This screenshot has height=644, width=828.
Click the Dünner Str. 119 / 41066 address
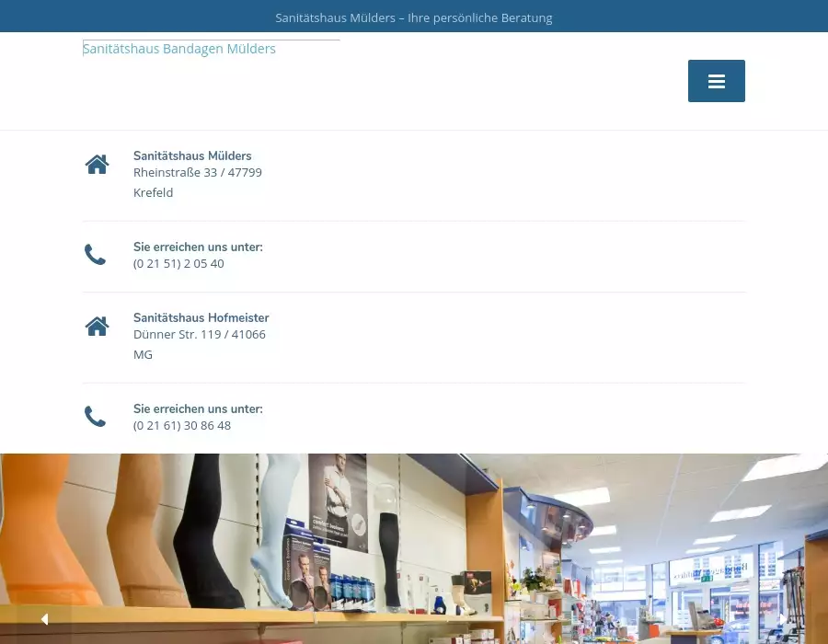[200, 334]
